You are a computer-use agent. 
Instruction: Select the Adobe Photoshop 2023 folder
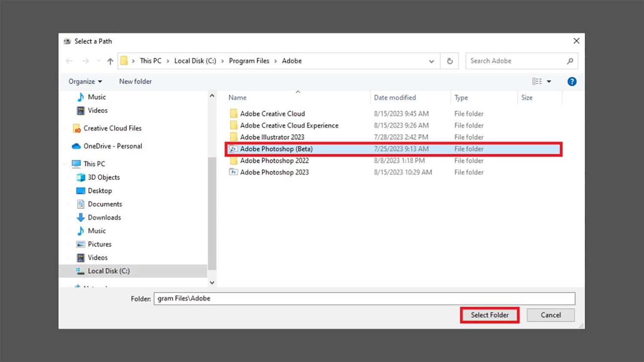(x=274, y=172)
